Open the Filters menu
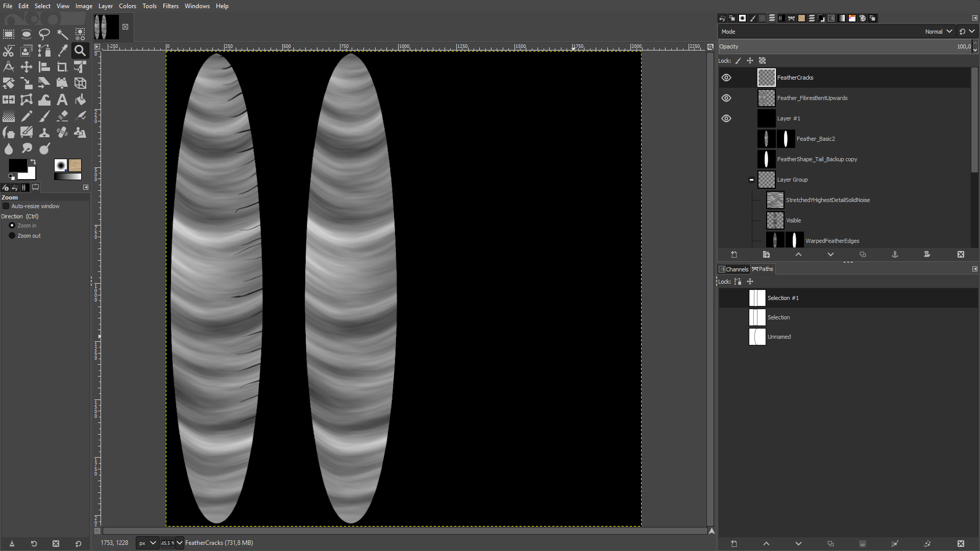The height and width of the screenshot is (551, 980). tap(170, 6)
